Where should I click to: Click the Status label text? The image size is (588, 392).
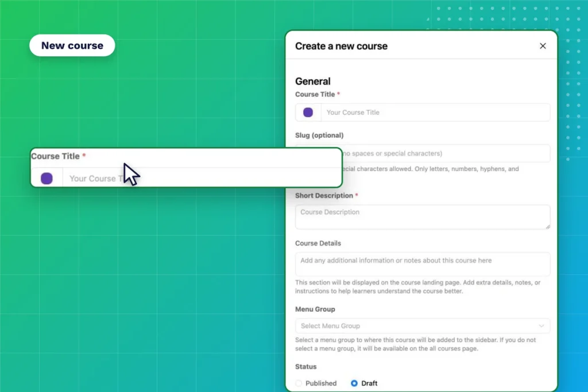click(x=305, y=367)
